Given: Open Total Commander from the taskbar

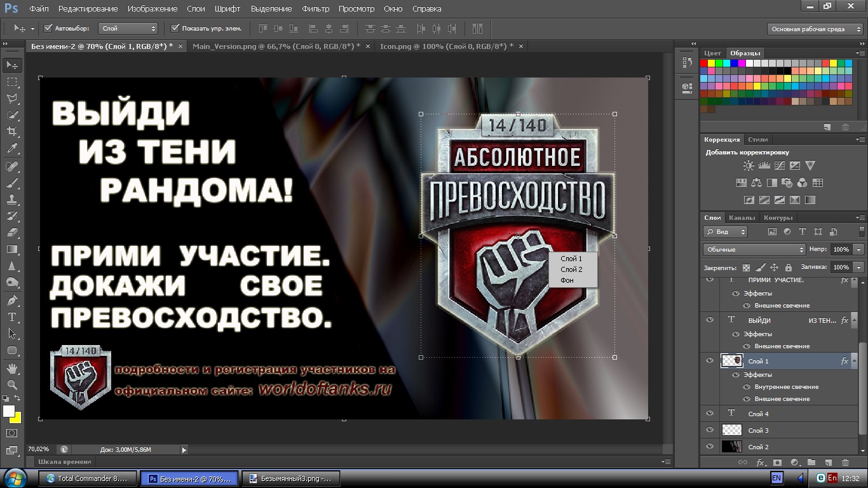Looking at the screenshot, I should tap(88, 478).
